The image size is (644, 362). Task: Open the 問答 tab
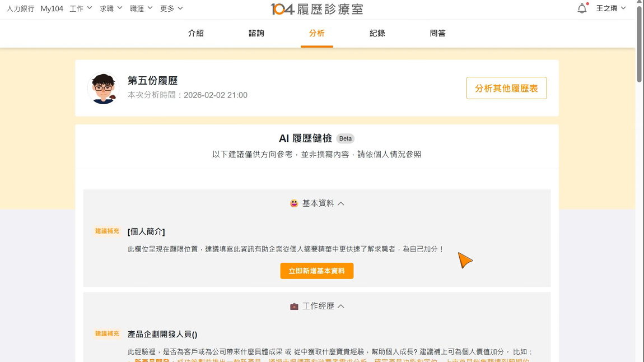click(438, 34)
